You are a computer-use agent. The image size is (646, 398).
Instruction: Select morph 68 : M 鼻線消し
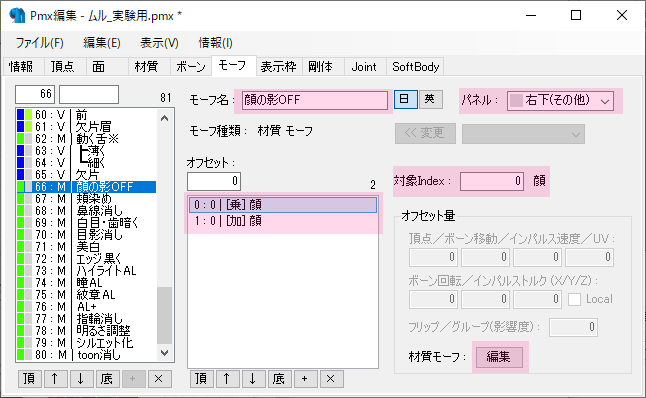[86, 211]
